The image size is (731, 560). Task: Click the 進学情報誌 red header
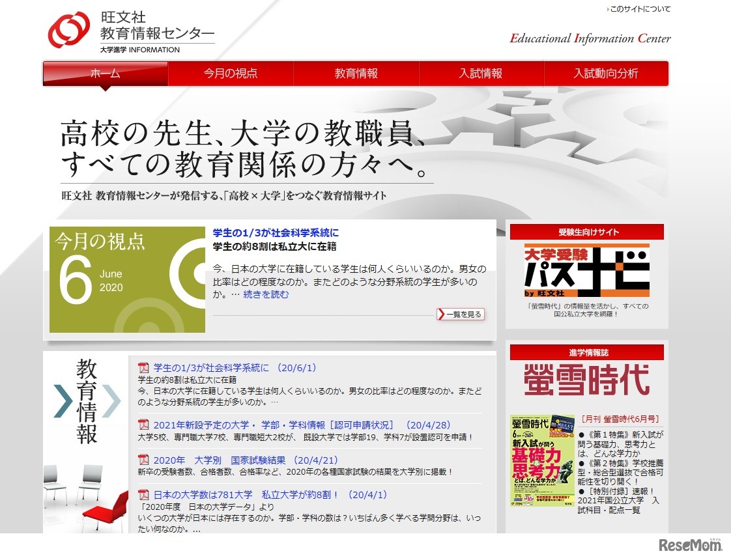click(586, 353)
